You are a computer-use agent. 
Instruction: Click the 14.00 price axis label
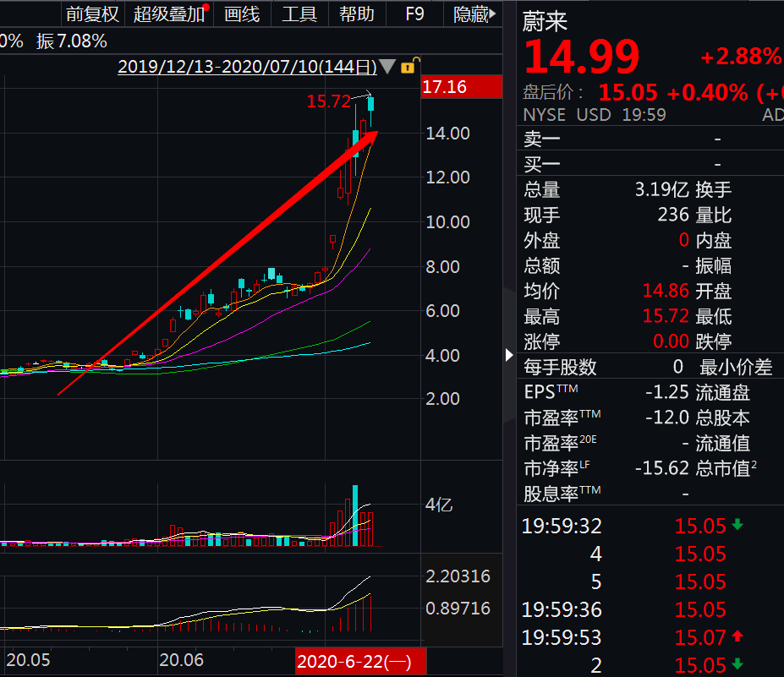click(447, 134)
